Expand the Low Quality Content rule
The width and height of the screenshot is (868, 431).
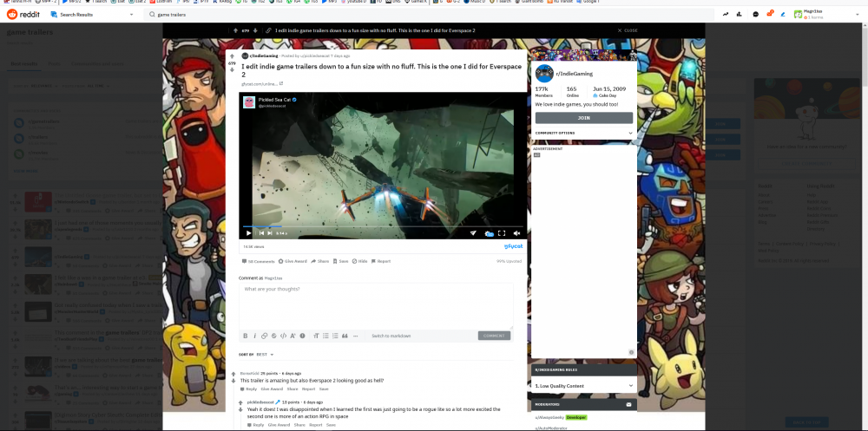coord(583,386)
